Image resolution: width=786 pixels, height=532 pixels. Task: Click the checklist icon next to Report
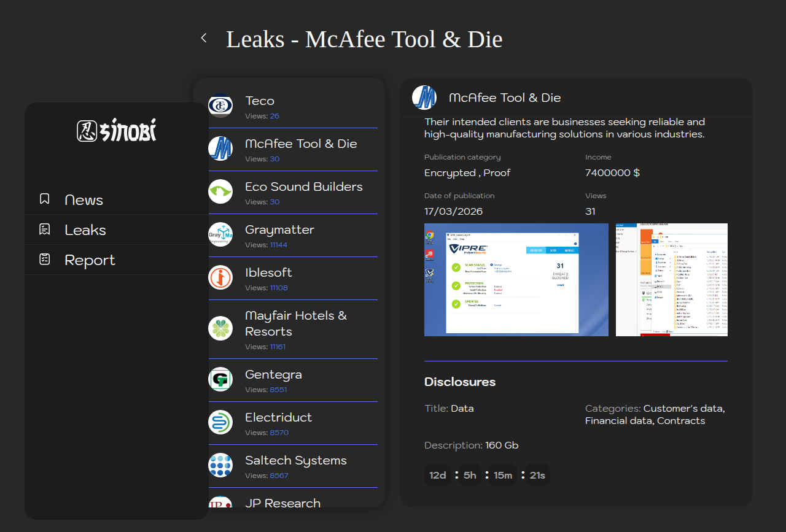(45, 259)
